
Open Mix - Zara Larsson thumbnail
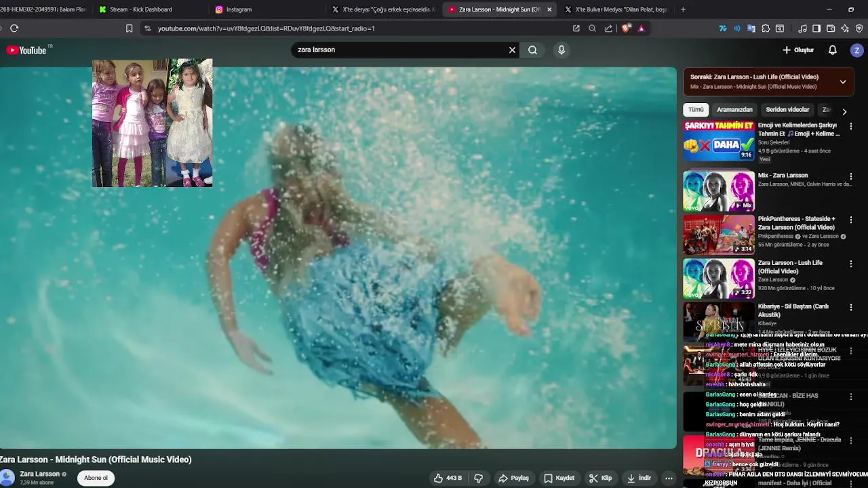point(718,191)
